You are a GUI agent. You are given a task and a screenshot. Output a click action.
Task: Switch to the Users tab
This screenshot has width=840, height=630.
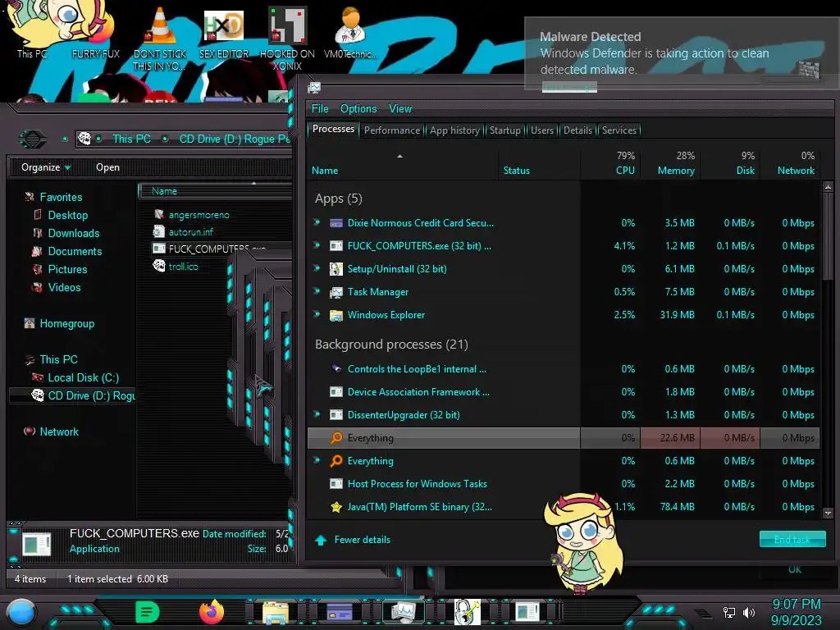click(x=542, y=130)
